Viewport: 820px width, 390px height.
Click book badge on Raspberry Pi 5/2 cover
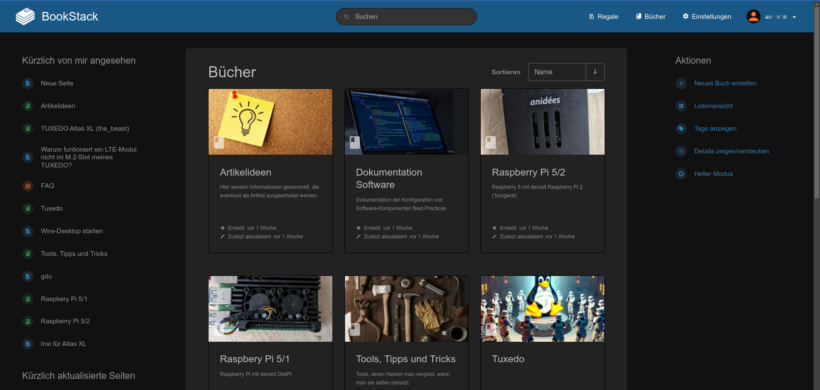[491, 142]
